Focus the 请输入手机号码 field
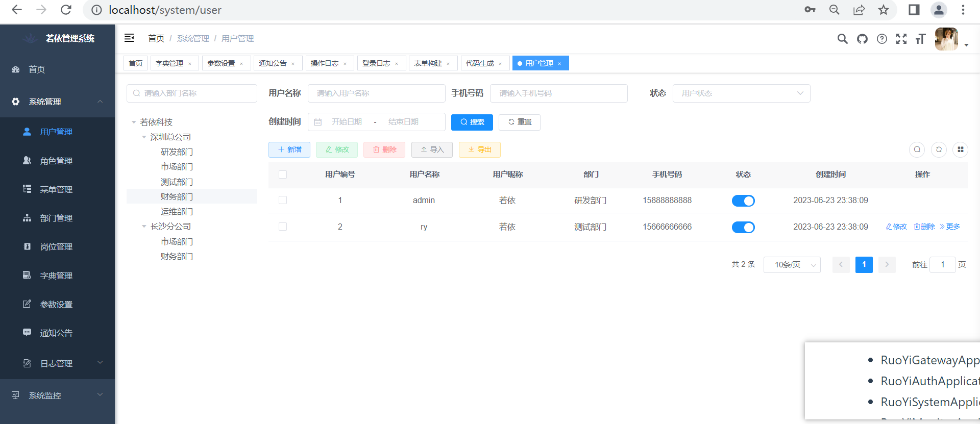Screen dimensions: 980x424 click(x=559, y=93)
